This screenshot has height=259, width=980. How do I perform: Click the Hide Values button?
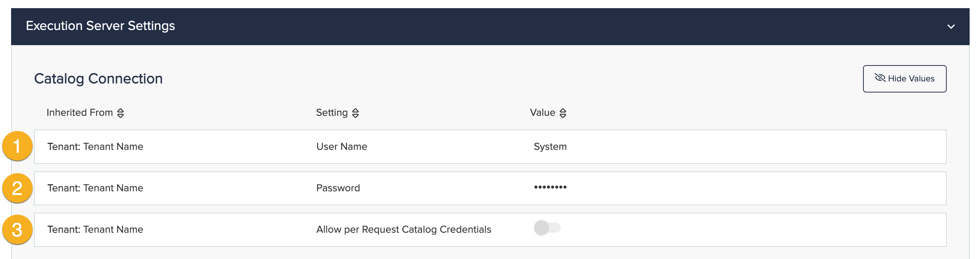904,79
